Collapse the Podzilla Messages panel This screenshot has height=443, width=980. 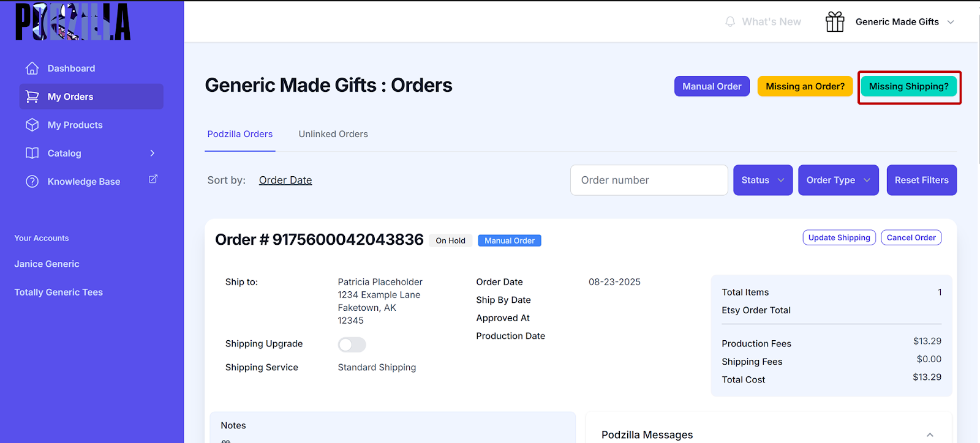pos(930,434)
